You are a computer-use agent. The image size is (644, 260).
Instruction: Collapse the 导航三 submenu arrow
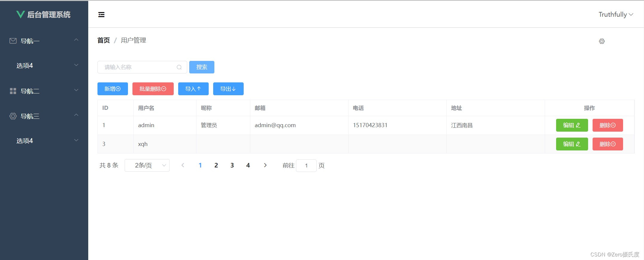click(76, 115)
